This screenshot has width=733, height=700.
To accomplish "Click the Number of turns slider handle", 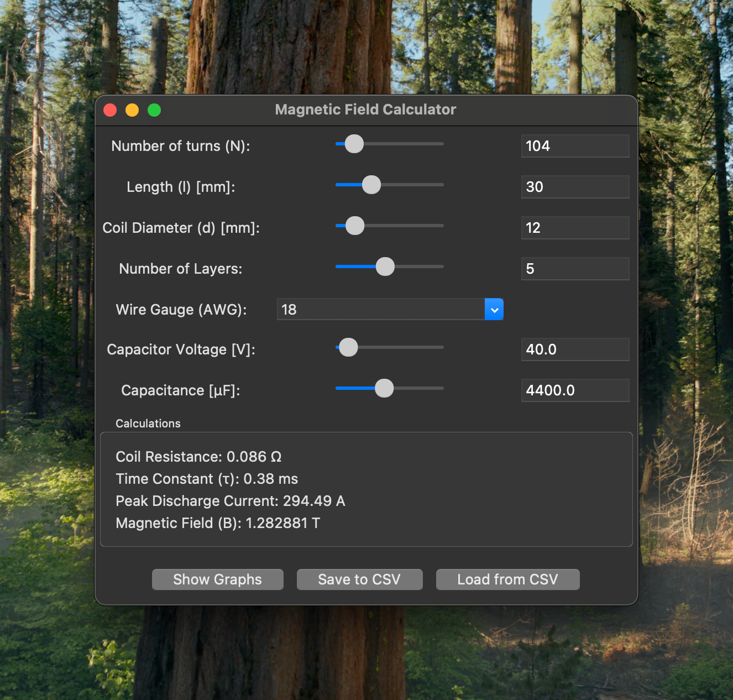I will (x=354, y=144).
